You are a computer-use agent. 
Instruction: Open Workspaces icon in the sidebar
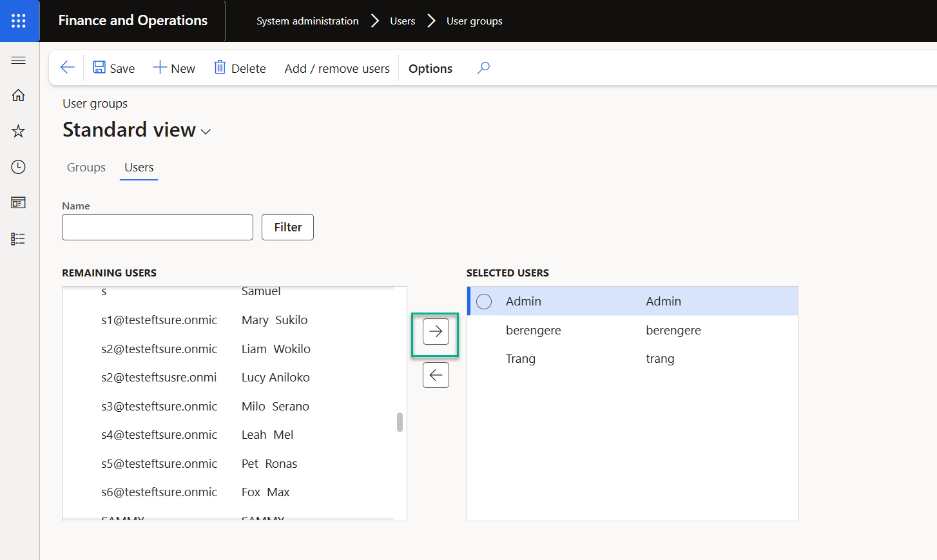click(19, 203)
